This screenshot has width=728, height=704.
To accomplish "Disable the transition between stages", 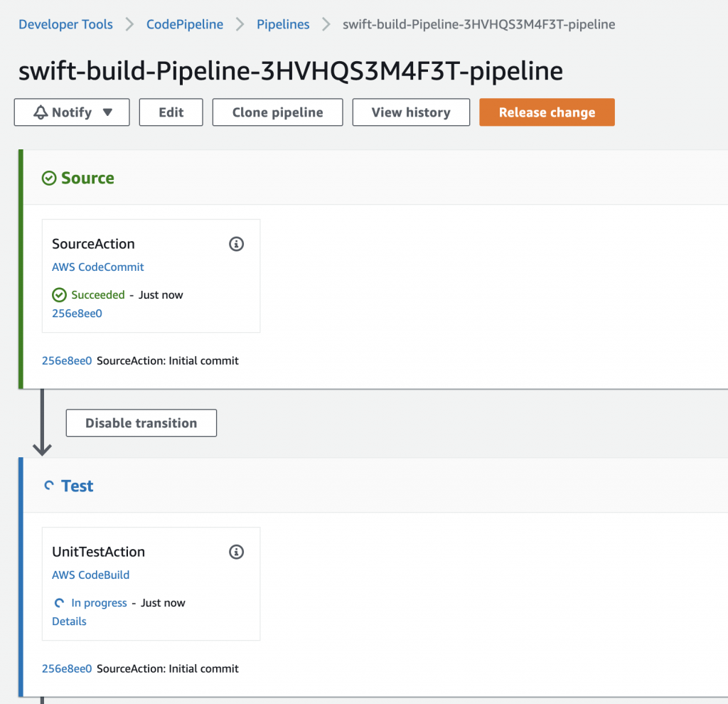I will (x=141, y=422).
